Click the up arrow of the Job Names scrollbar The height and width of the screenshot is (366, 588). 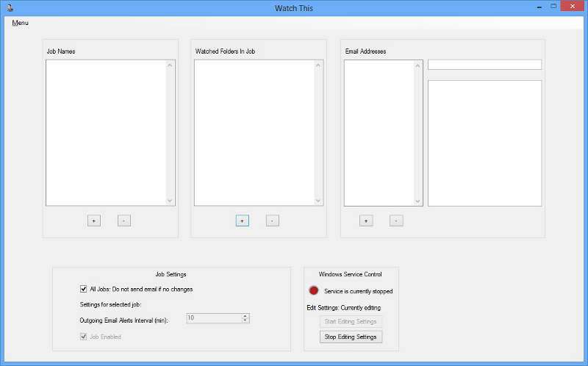(170, 65)
